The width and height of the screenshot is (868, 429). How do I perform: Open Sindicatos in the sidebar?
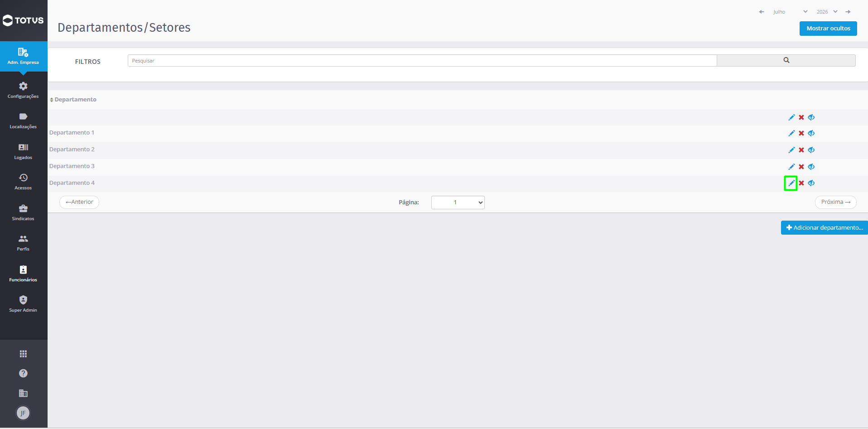click(23, 212)
